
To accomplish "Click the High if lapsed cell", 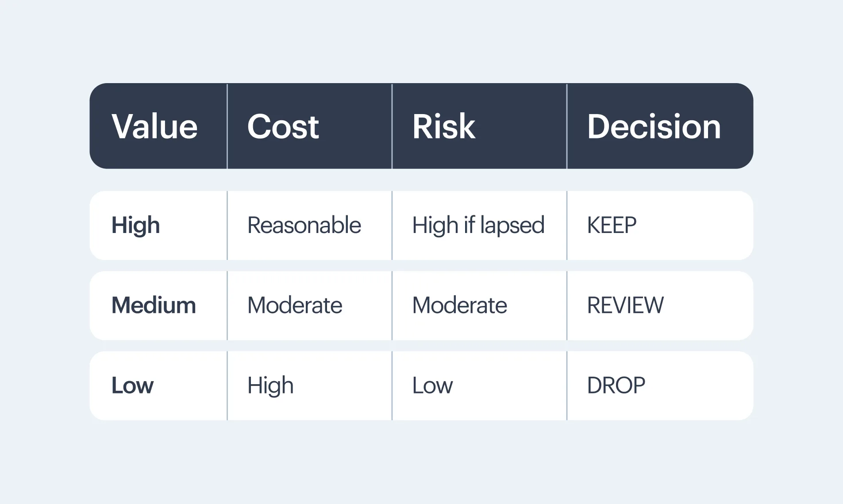I will pos(478,225).
